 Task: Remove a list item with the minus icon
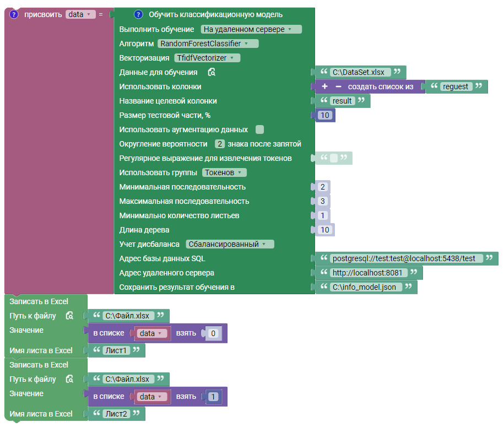point(338,87)
